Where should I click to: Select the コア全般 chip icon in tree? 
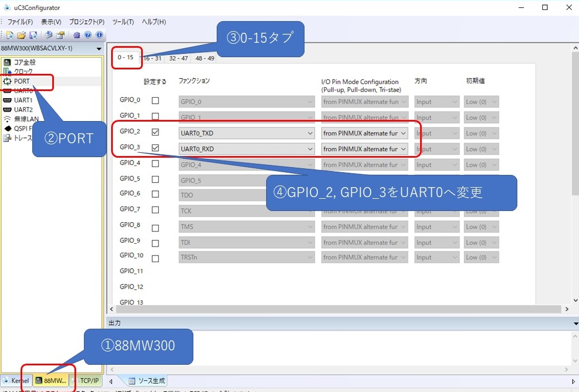[7, 62]
